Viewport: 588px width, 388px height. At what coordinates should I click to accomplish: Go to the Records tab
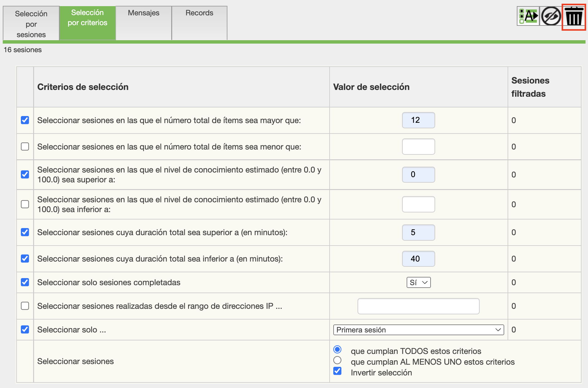pyautogui.click(x=199, y=23)
